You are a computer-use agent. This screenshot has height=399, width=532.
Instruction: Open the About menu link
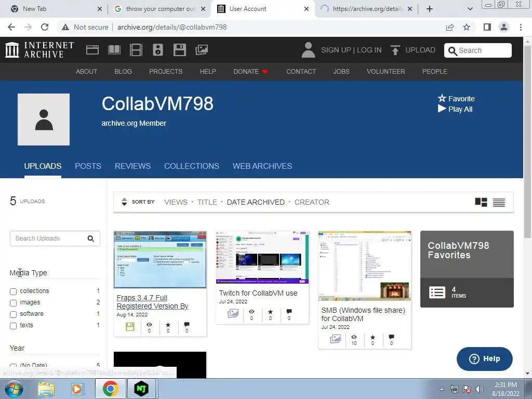[87, 72]
